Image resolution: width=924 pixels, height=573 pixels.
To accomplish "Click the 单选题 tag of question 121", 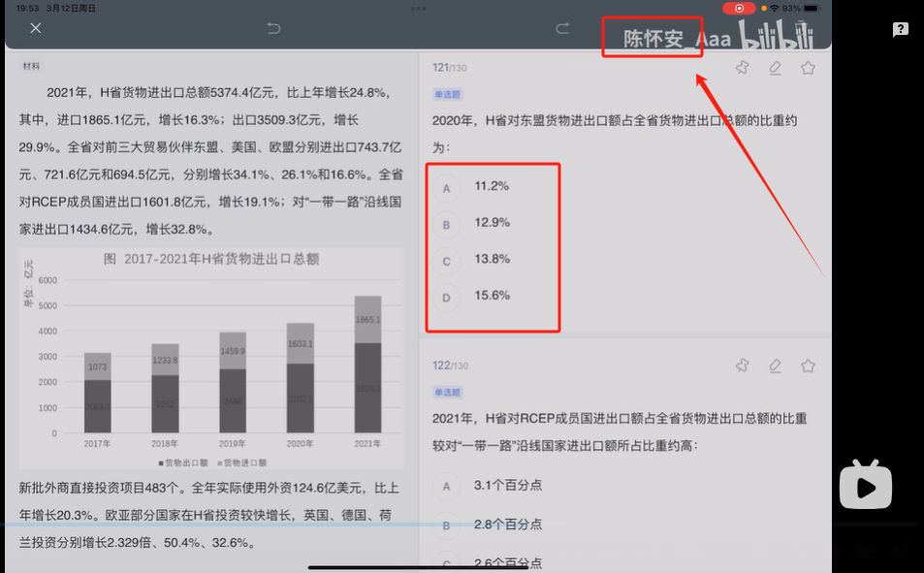I will pos(447,94).
